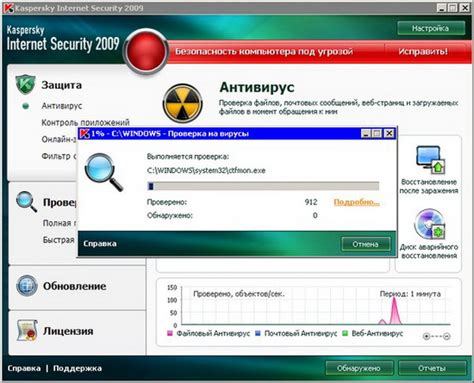
Task: Click the Восстановление после заражения monitor icon
Action: pos(429,159)
